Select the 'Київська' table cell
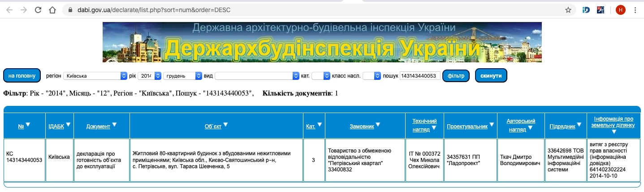 tap(60, 160)
